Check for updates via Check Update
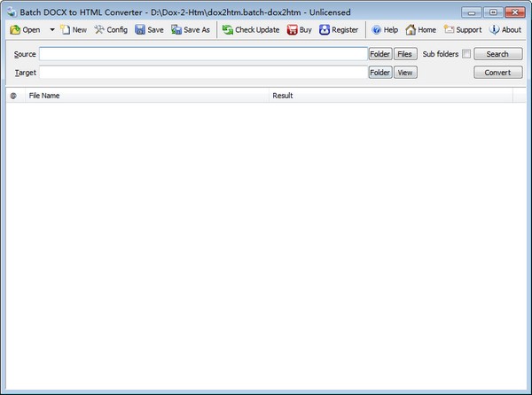Image resolution: width=532 pixels, height=395 pixels. [250, 29]
